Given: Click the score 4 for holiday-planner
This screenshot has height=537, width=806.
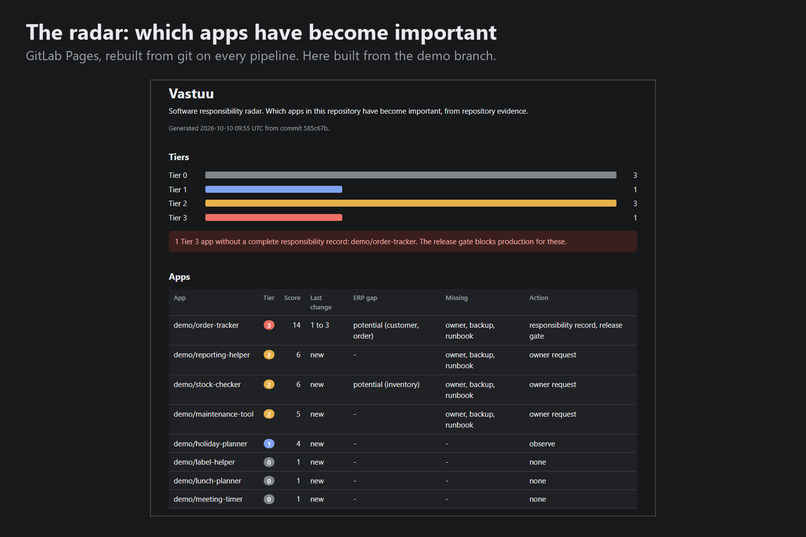Looking at the screenshot, I should coord(298,443).
